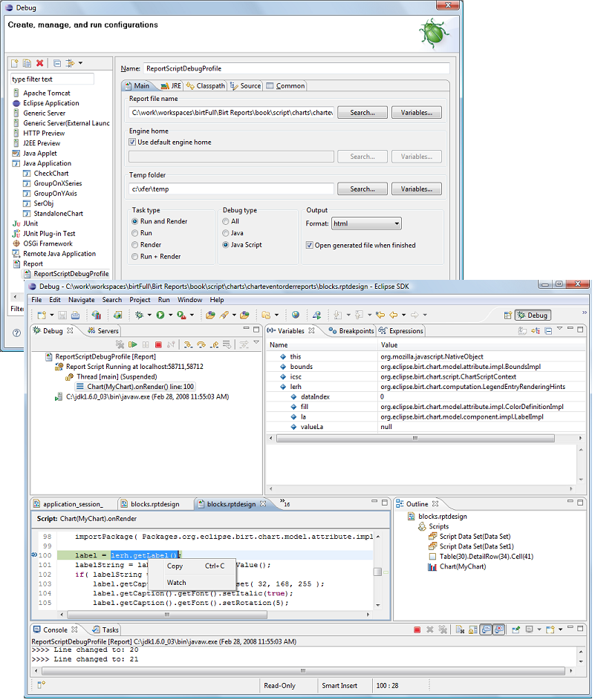
Task: Open the filter dropdown in launch configurations toolbar
Action: click(80, 63)
